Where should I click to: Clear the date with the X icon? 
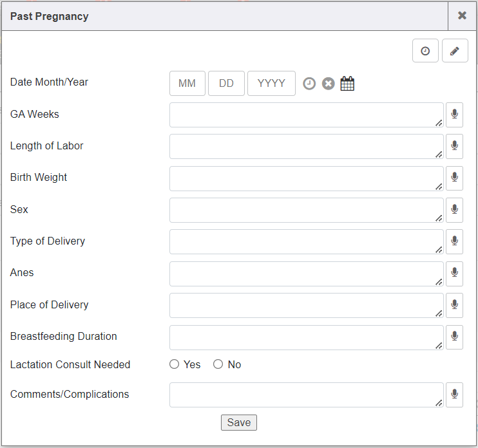(329, 84)
